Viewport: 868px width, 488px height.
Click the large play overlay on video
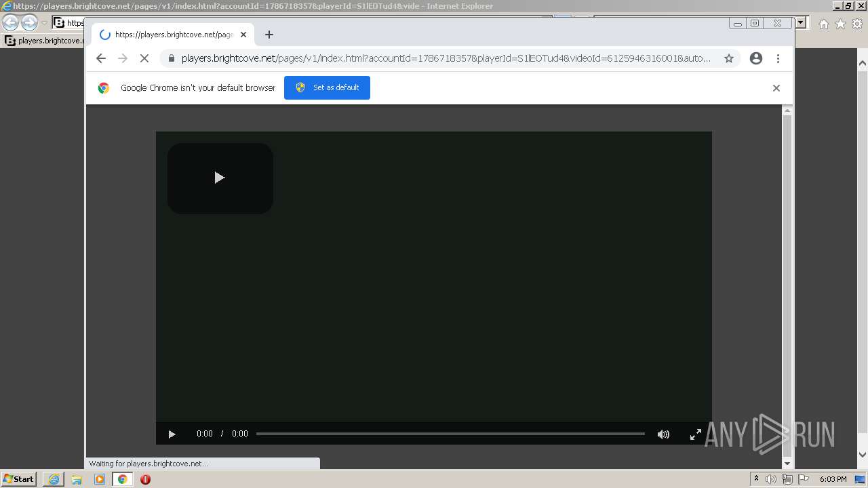(x=220, y=178)
